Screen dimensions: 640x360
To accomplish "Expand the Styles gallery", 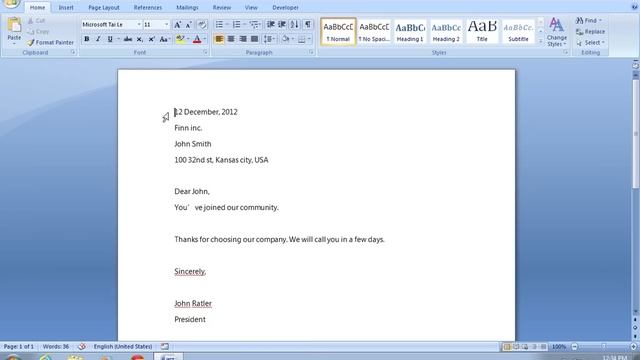I will tap(540, 42).
